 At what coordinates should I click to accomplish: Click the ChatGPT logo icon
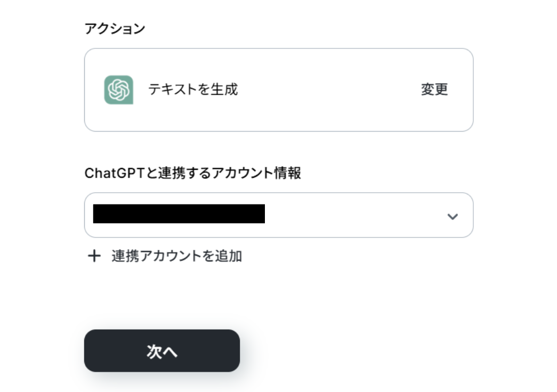(118, 90)
